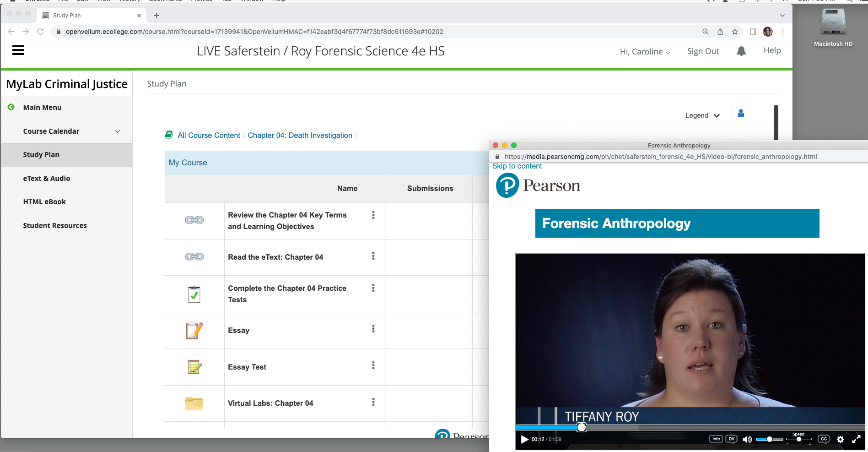Open options for Virtual Labs row
Viewport: 868px width, 452px height.
[x=373, y=402]
